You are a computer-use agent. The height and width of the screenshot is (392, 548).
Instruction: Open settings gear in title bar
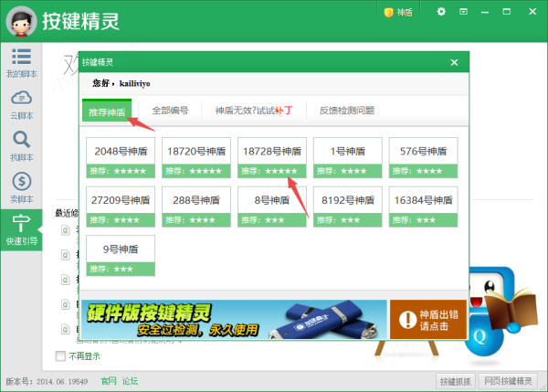[441, 12]
